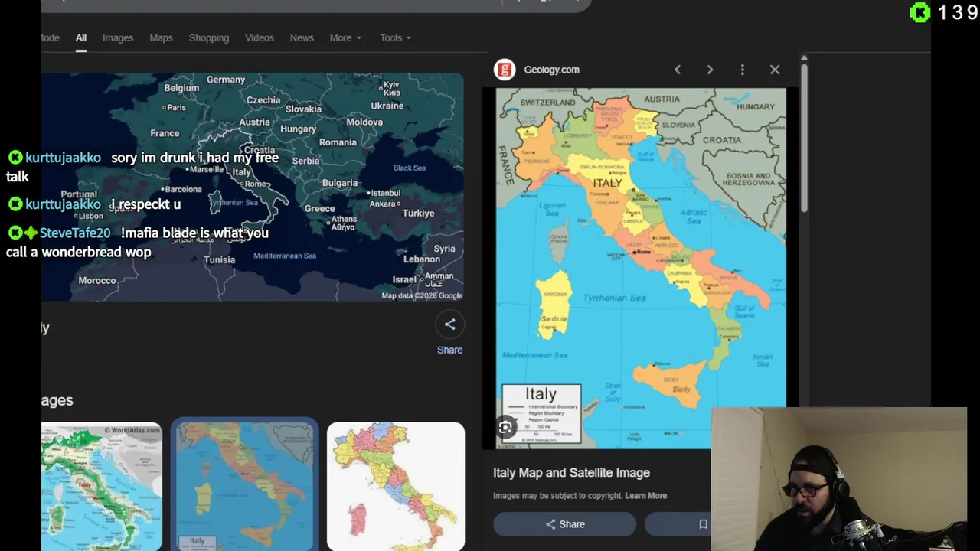Open the Shopping search tab

209,37
